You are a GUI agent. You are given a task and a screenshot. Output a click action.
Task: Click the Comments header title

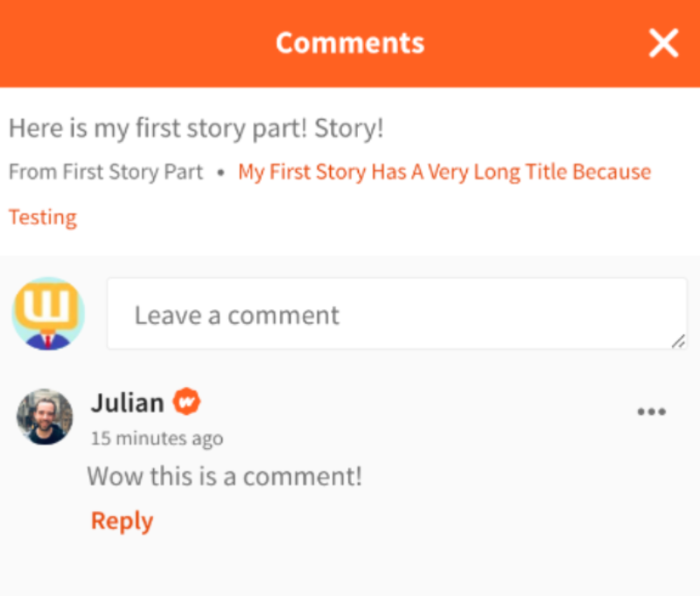[350, 43]
